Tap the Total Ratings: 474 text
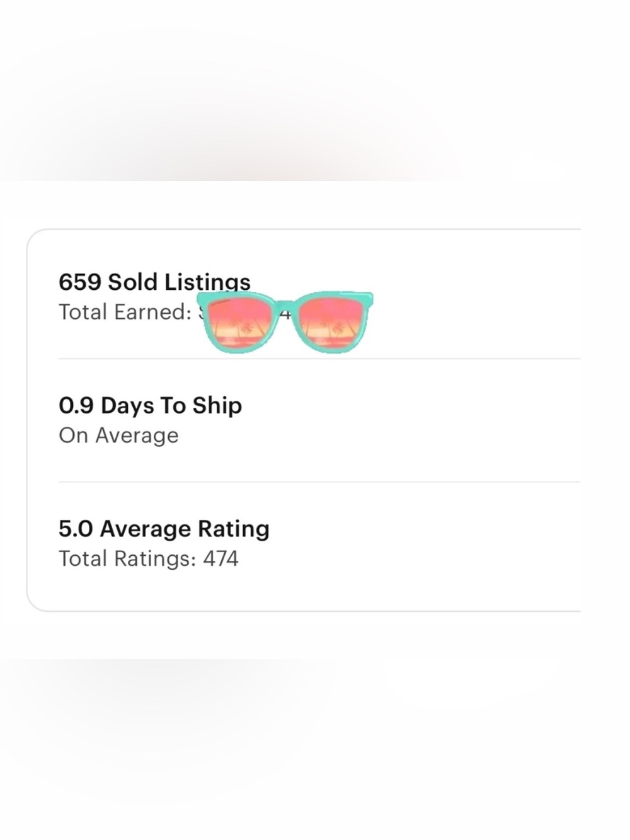Screen dimensions: 630x840 click(x=149, y=559)
